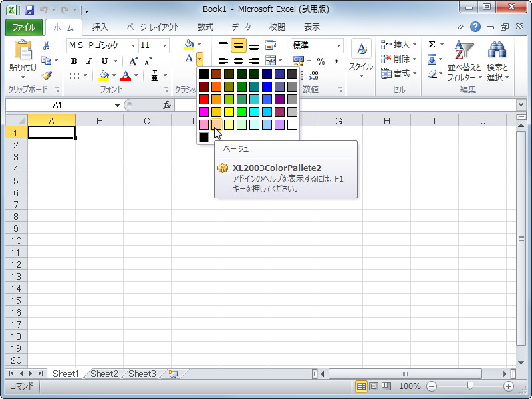Pick the red swatch in color palette
Image resolution: width=532 pixels, height=399 pixels.
point(203,99)
